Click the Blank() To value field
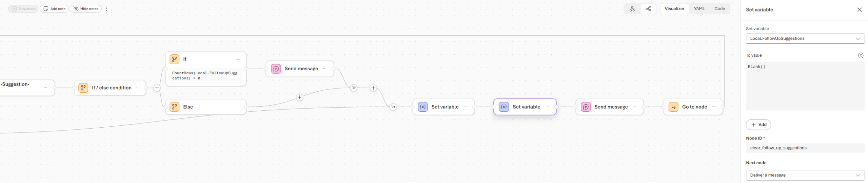The image size is (868, 183). pos(805,86)
